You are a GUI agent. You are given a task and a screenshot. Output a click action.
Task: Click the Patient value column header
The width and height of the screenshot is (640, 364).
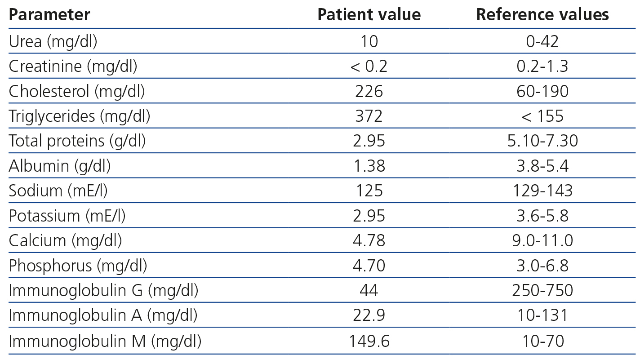click(x=369, y=15)
